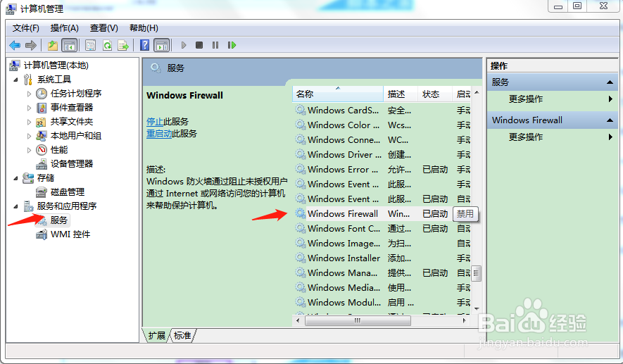Switch to the 扩展 tab
623x364 pixels.
(x=156, y=335)
